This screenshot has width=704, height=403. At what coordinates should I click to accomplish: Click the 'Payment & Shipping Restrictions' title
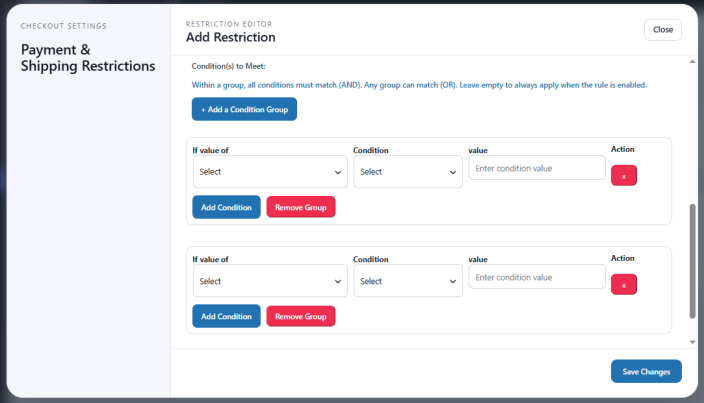click(x=88, y=57)
